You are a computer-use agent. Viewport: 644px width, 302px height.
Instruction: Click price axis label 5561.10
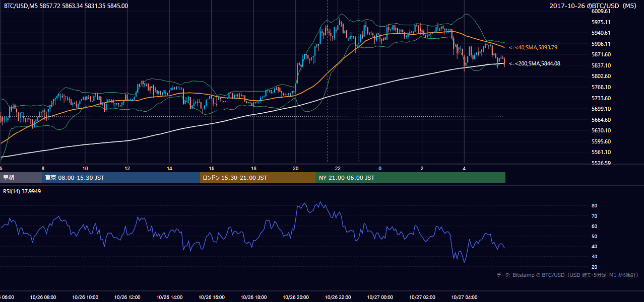[x=601, y=152]
